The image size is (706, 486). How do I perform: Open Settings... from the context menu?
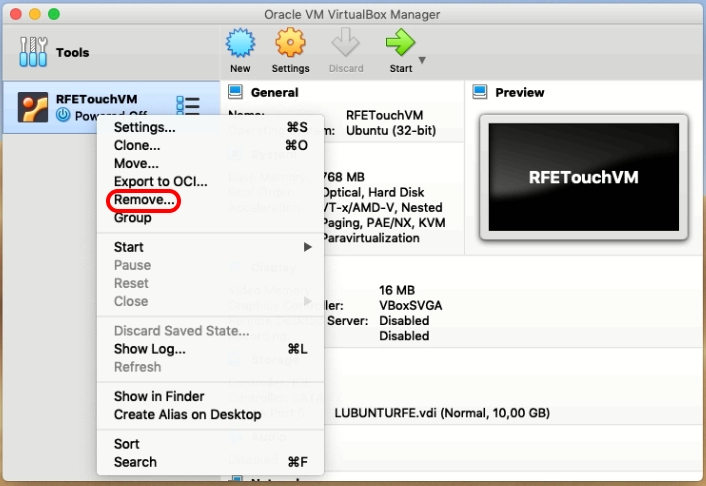(x=144, y=127)
